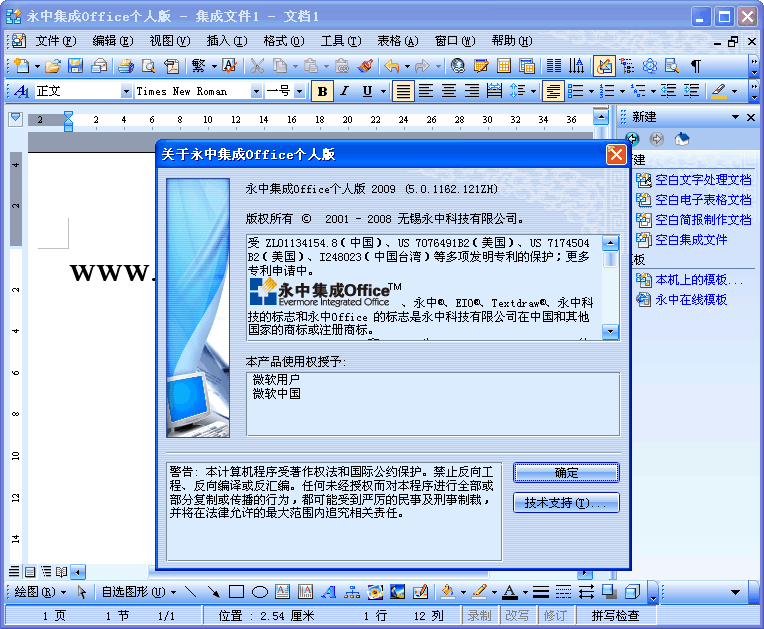Viewport: 764px width, 629px height.
Task: Expand the line spacing dropdown arrow
Action: click(534, 91)
